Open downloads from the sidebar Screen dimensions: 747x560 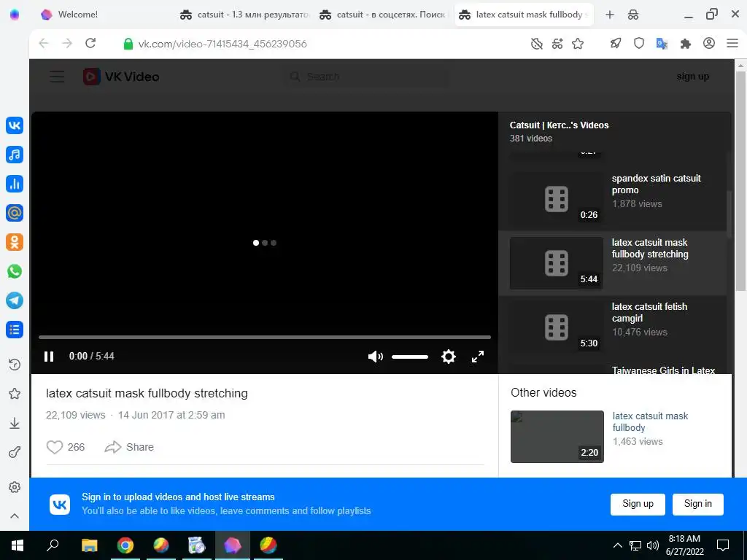click(15, 423)
